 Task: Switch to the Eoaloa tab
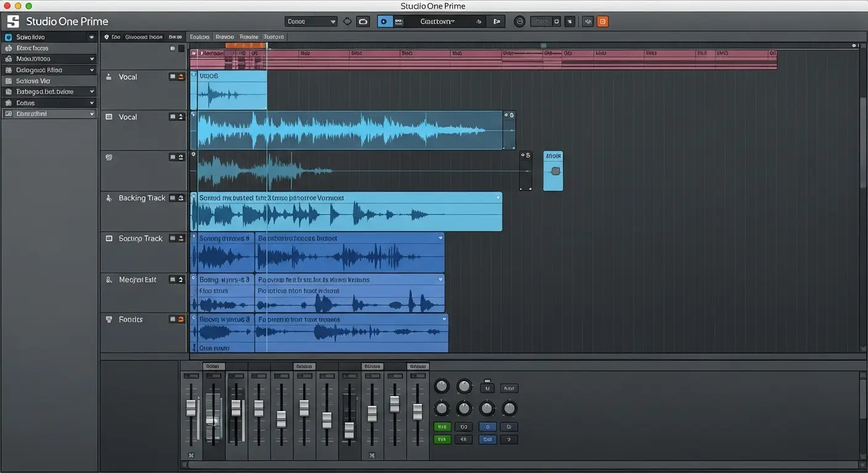[200, 37]
